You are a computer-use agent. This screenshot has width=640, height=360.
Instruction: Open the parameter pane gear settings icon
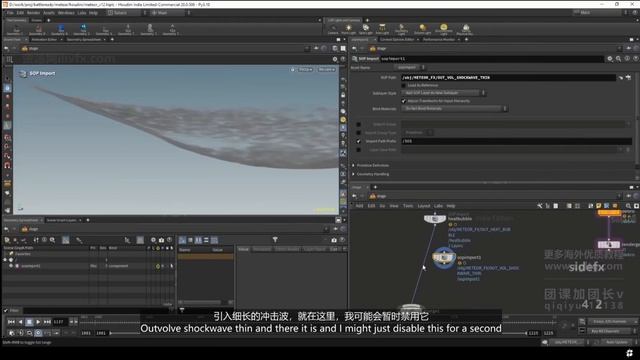[x=610, y=59]
